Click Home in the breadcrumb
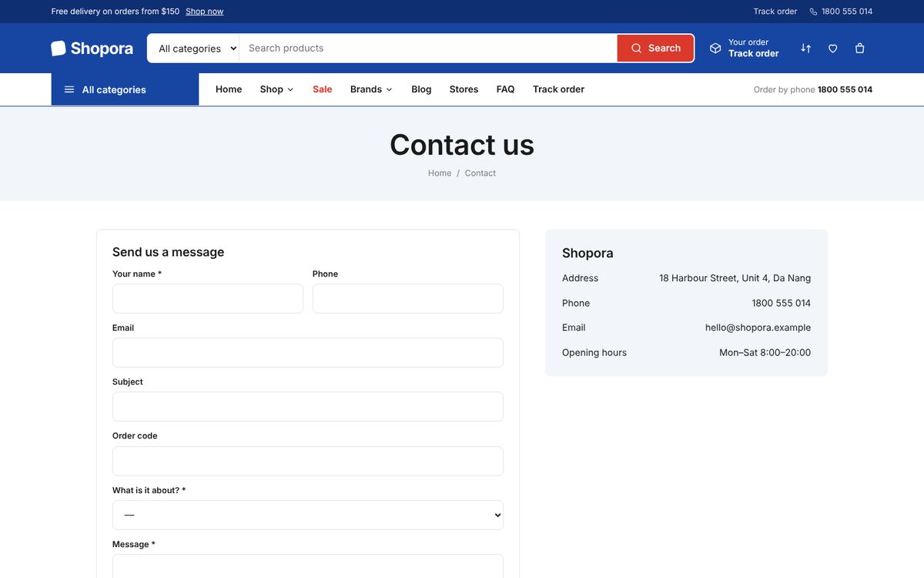 (x=440, y=173)
